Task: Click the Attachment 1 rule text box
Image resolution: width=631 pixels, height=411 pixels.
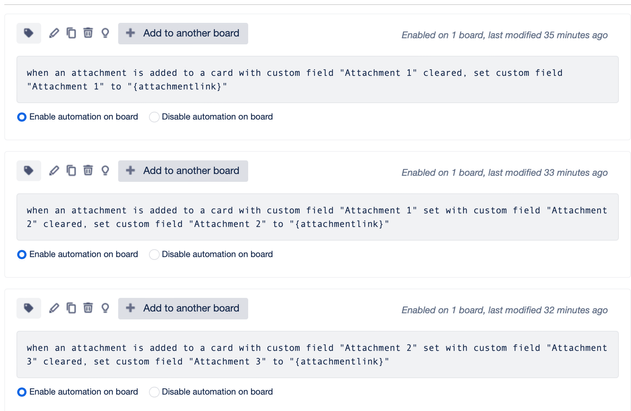Action: 318,80
